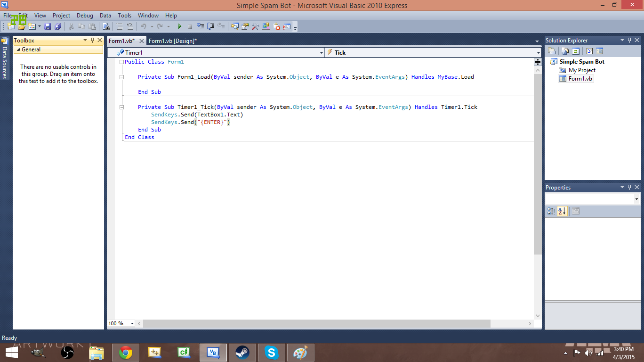This screenshot has width=644, height=362.
Task: Toggle Alphabetical sort in Properties panel
Action: tap(562, 211)
